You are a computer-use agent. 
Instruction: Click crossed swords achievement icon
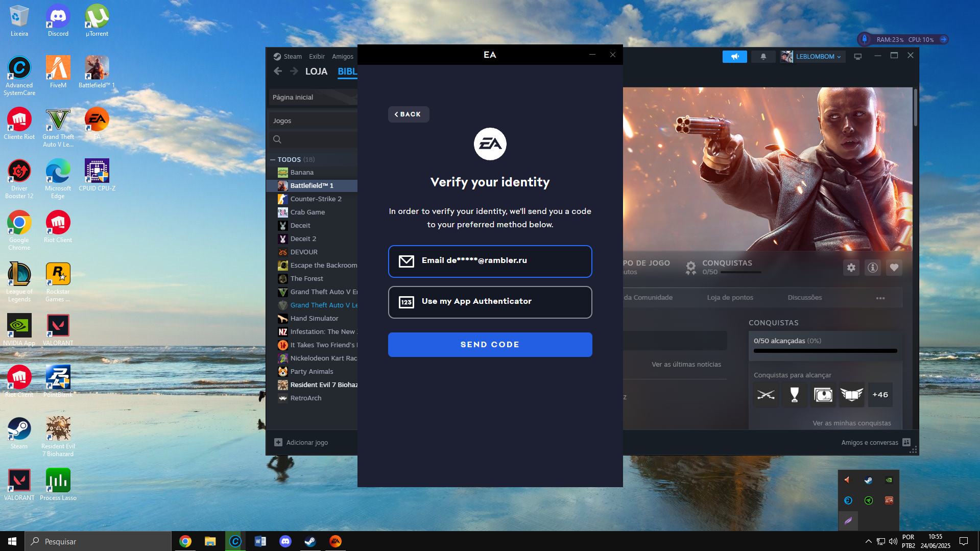tap(766, 395)
